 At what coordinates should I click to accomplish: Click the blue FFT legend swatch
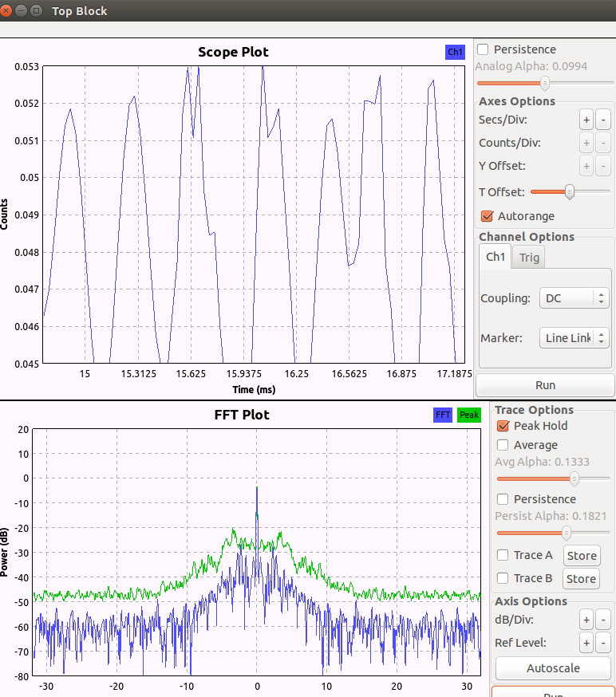pos(443,415)
